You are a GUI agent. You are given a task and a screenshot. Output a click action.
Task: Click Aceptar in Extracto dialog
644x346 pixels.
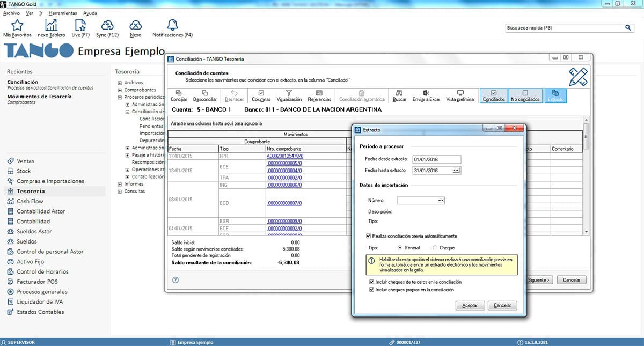pyautogui.click(x=470, y=305)
